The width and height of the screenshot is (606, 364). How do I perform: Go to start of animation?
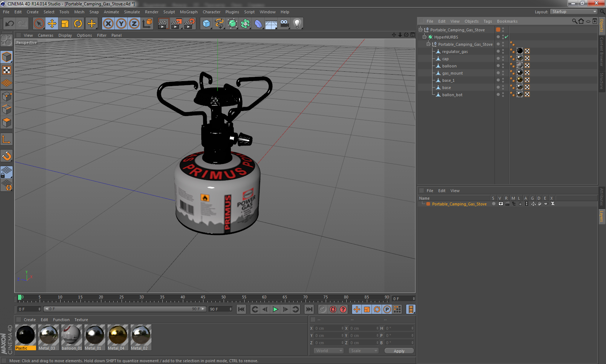(241, 309)
